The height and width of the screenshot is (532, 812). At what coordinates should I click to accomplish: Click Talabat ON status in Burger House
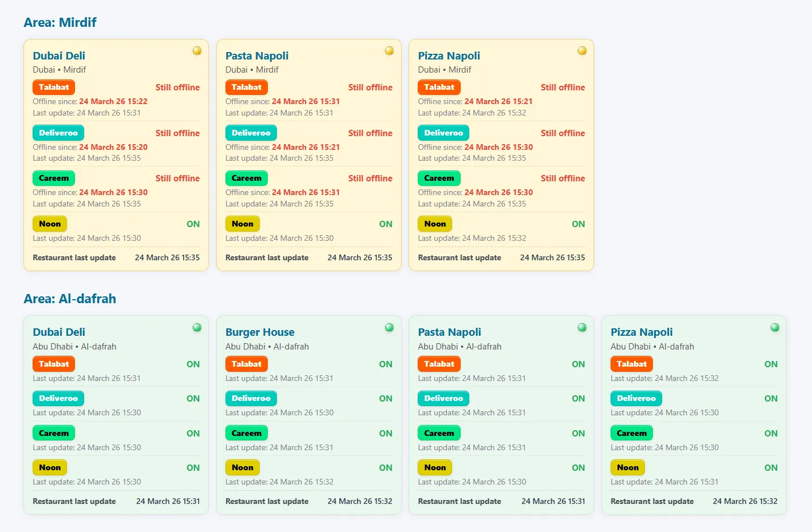point(386,364)
